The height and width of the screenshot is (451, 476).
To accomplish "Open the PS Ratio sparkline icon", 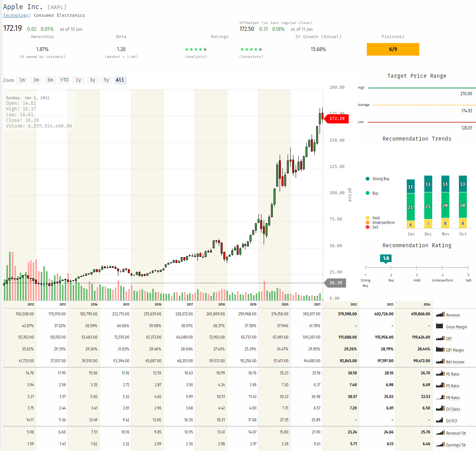I will [440, 385].
